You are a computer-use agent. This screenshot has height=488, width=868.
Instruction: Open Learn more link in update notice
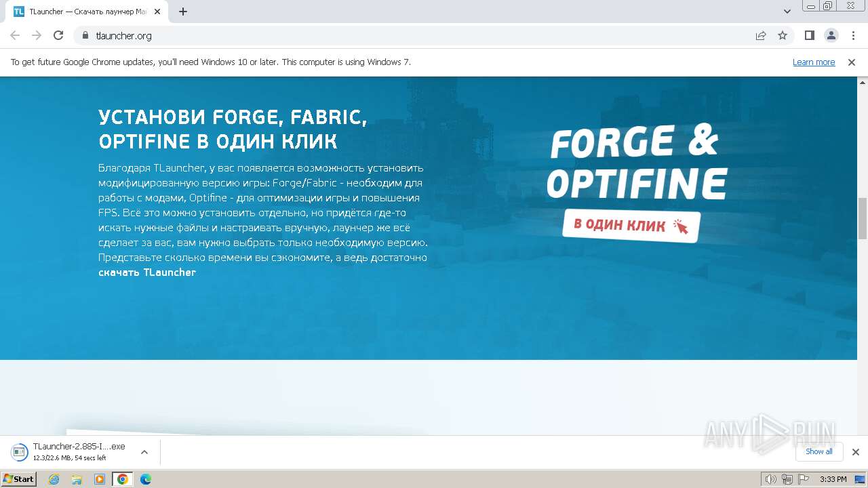(814, 62)
